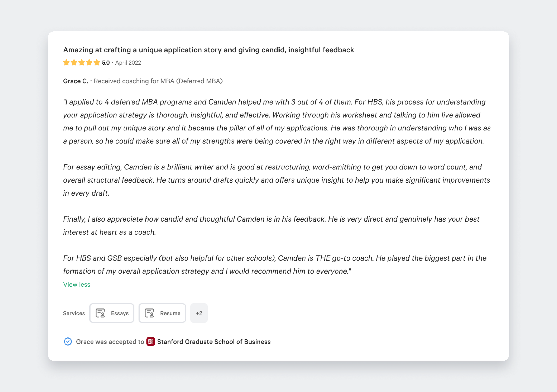Image resolution: width=557 pixels, height=392 pixels.
Task: Select the Essays service tag
Action: (x=112, y=313)
